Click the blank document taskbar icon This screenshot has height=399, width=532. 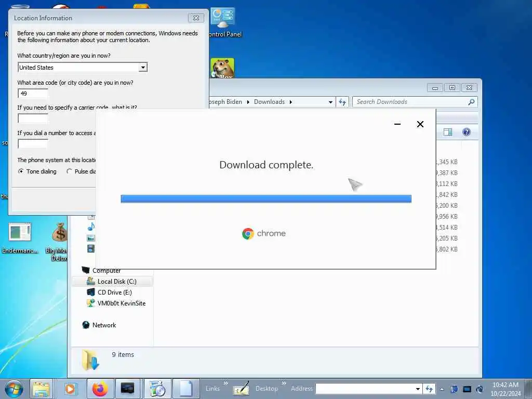pyautogui.click(x=186, y=389)
